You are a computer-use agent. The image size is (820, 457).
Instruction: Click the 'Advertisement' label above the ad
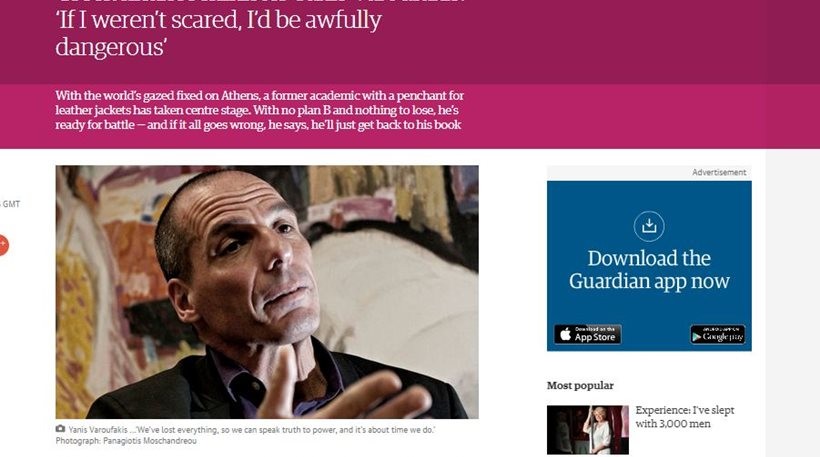click(719, 172)
